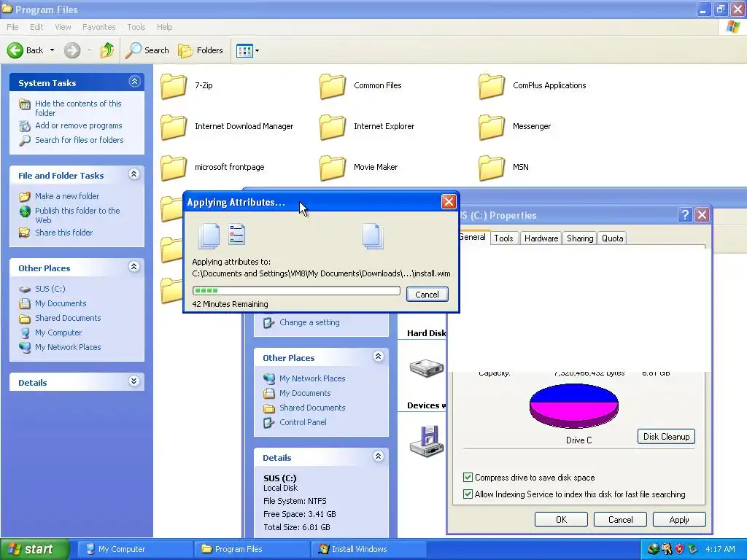Image resolution: width=747 pixels, height=560 pixels.
Task: Cancel the Applying Attributes operation
Action: (x=427, y=295)
